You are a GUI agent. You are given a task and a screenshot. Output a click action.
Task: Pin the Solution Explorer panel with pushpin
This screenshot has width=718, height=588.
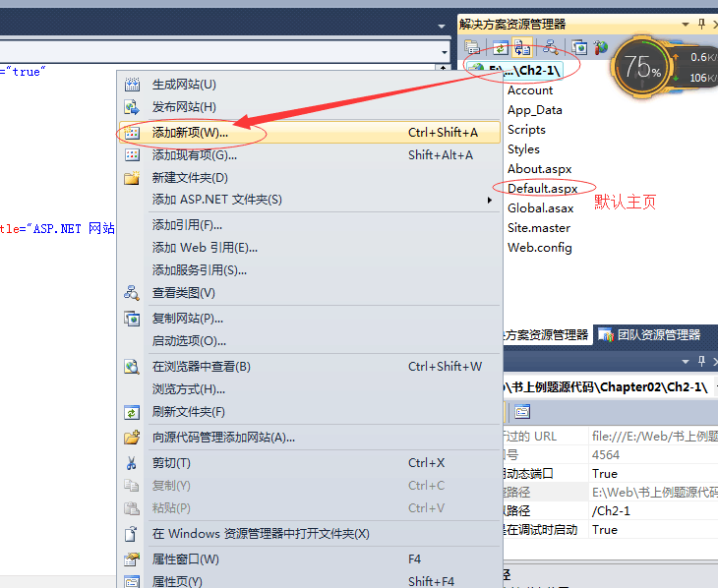tap(701, 24)
